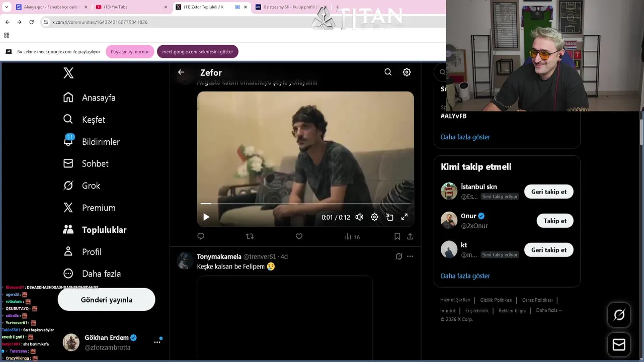This screenshot has width=644, height=362.
Task: Switch to Galatasaray SK tab
Action: tap(292, 7)
